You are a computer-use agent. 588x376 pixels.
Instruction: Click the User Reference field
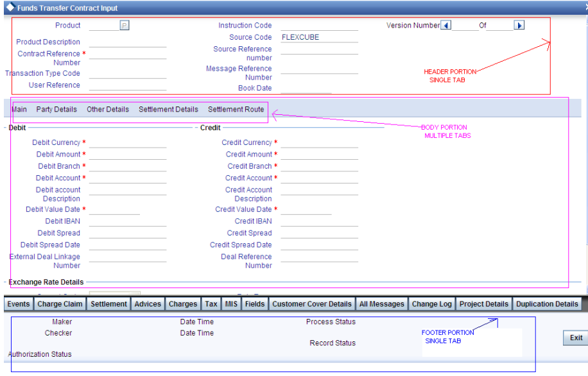(x=128, y=85)
